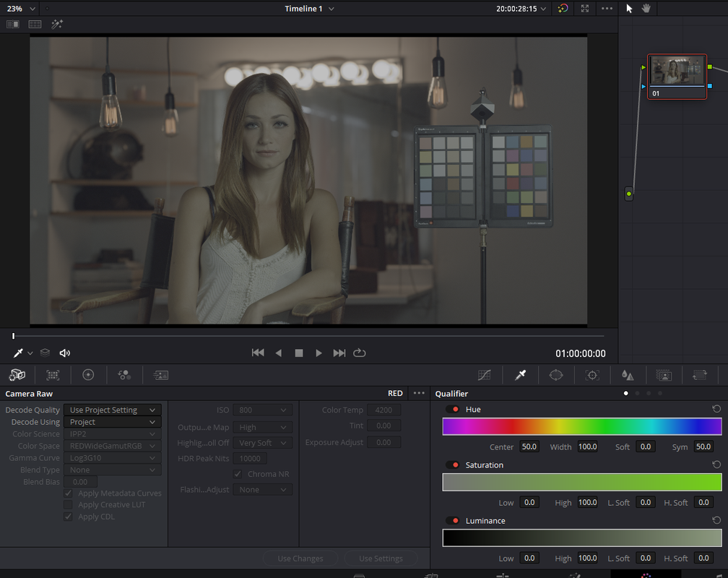Toggle the Saturation qualifier on or off

coord(453,465)
